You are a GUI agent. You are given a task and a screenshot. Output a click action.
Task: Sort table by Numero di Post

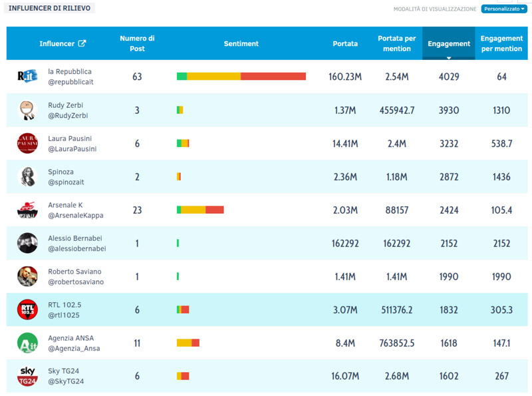(137, 43)
